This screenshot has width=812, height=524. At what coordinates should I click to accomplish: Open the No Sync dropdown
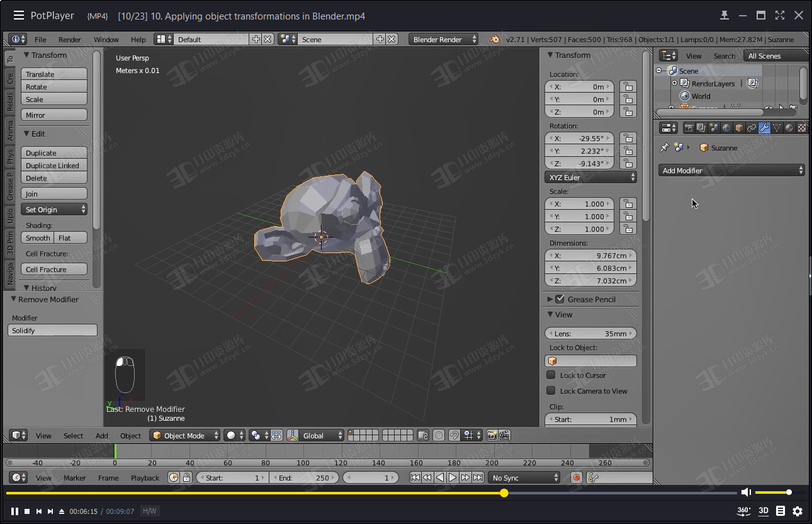coord(524,477)
